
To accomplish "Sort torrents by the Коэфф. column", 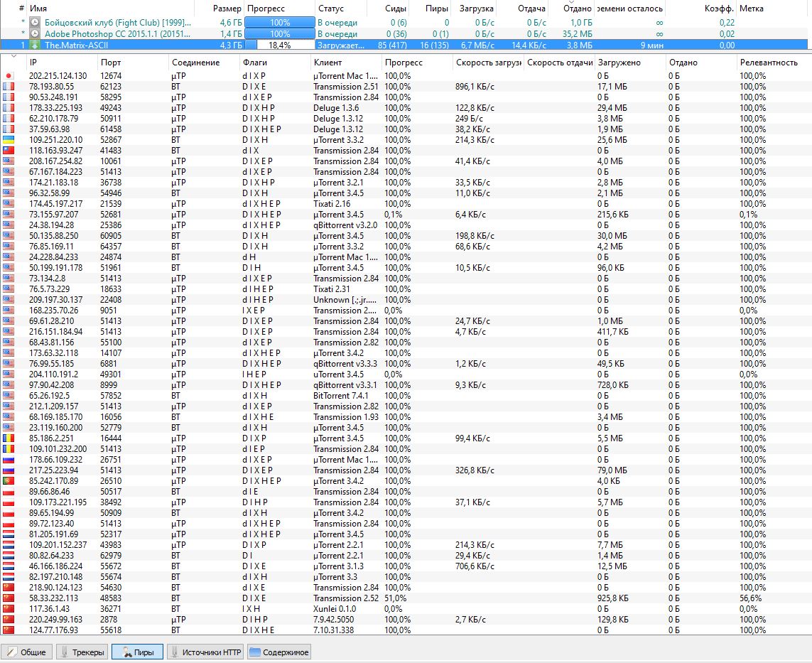I will pyautogui.click(x=700, y=9).
